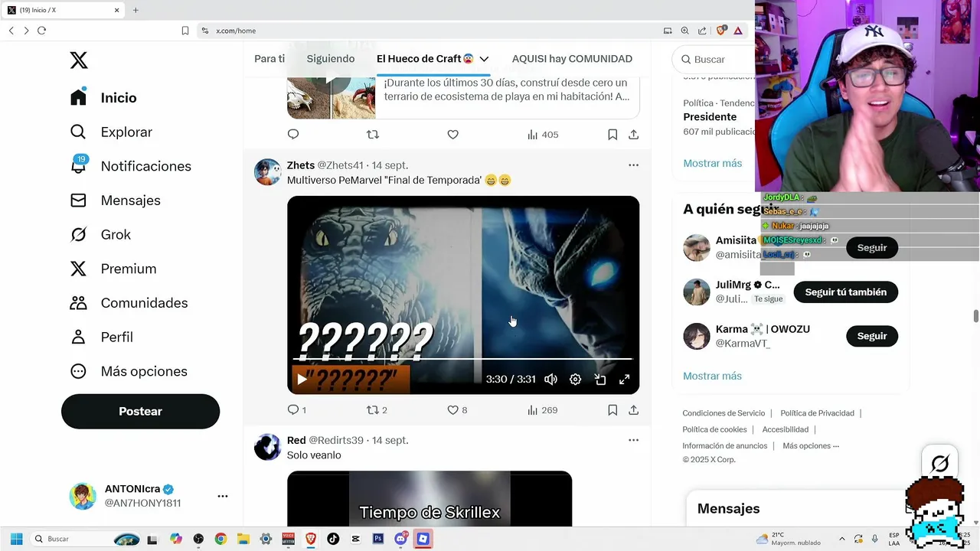Reload the page in browser toolbar
This screenshot has height=551, width=980.
(x=41, y=31)
